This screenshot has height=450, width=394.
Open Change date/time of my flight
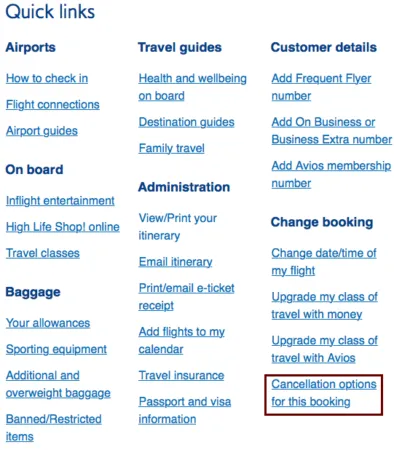point(324,262)
